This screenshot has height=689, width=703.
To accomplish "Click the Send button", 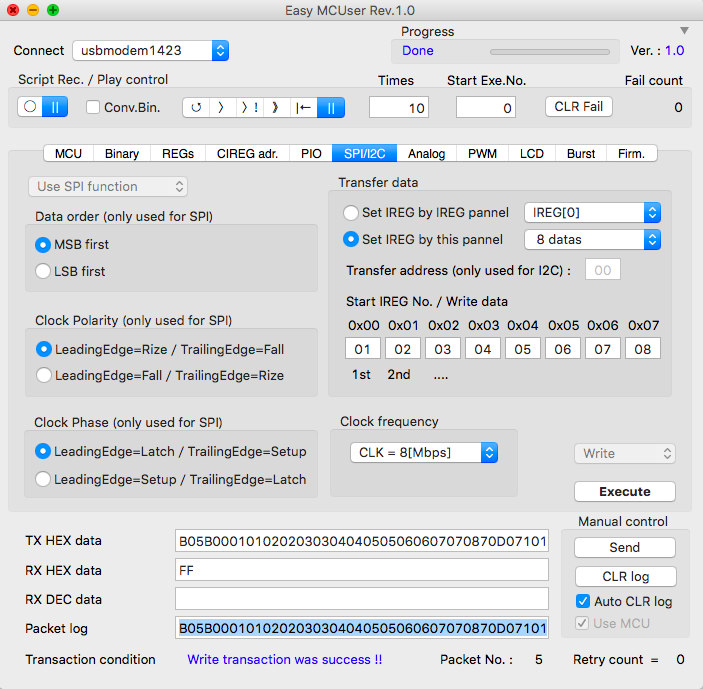I will pos(625,547).
